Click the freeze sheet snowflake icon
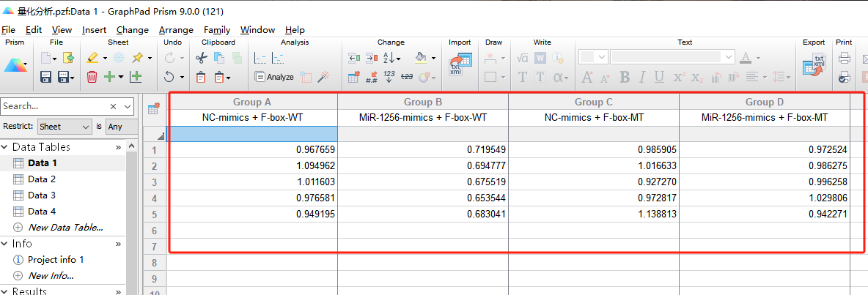 (119, 57)
